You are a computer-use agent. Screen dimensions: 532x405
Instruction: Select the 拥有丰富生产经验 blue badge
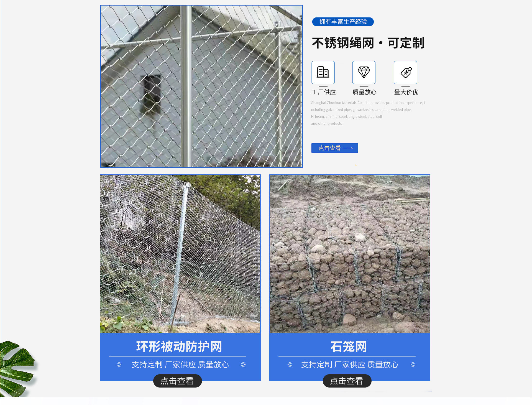pos(343,22)
